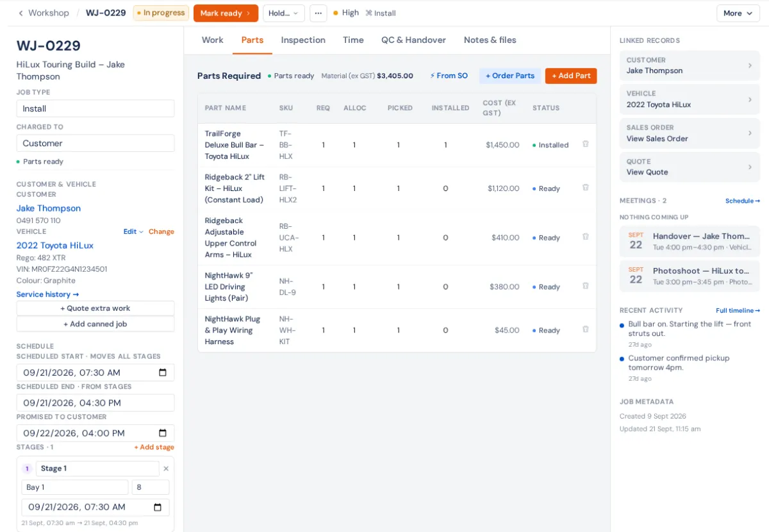Click the Status column header
This screenshot has height=532, width=769.
pyautogui.click(x=546, y=108)
